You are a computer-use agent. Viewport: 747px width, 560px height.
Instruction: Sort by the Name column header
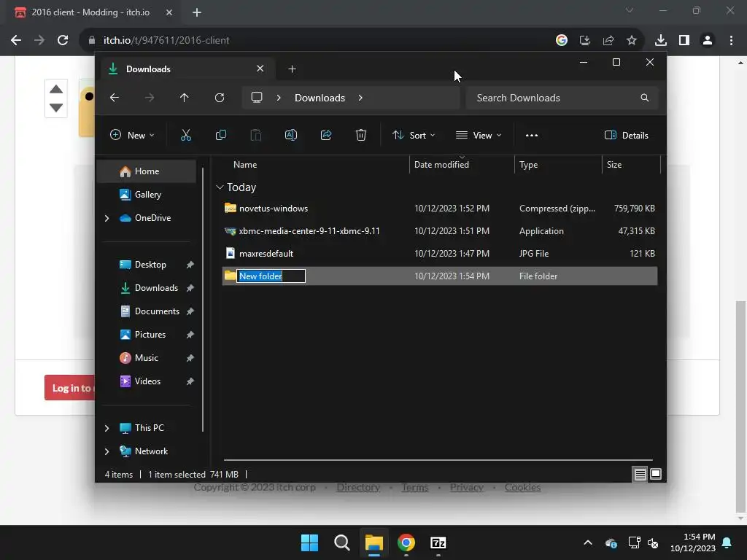[245, 165]
